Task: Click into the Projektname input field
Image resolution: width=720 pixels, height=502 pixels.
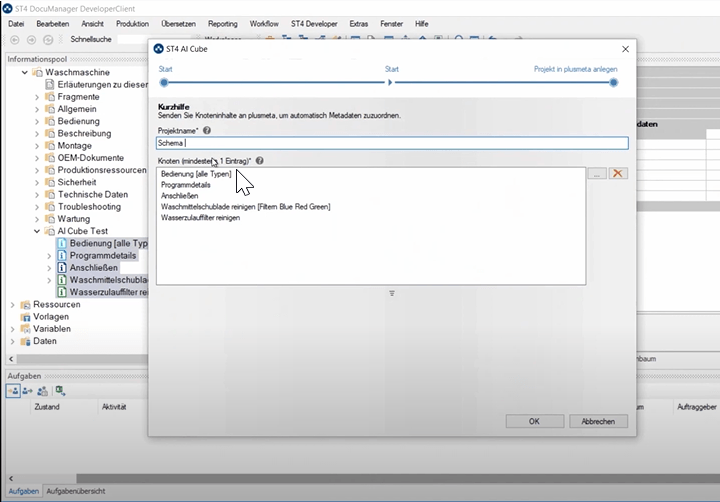Action: click(x=392, y=143)
